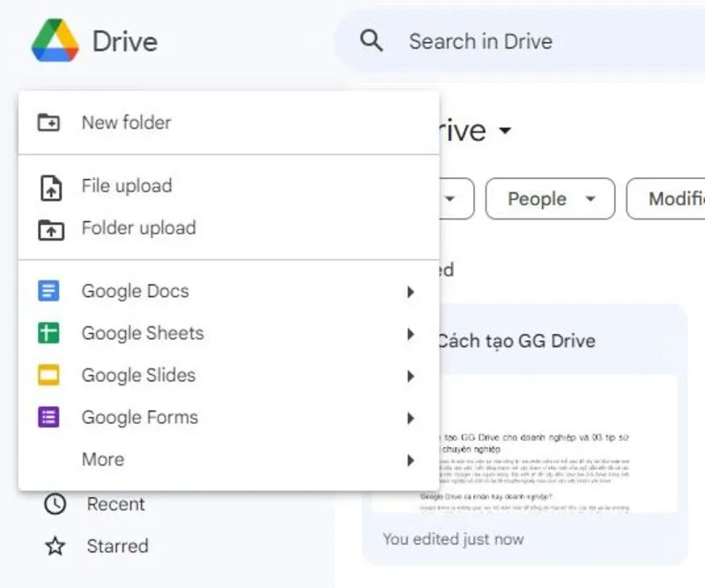Go to Starred in the sidebar
The image size is (705, 588).
[117, 547]
